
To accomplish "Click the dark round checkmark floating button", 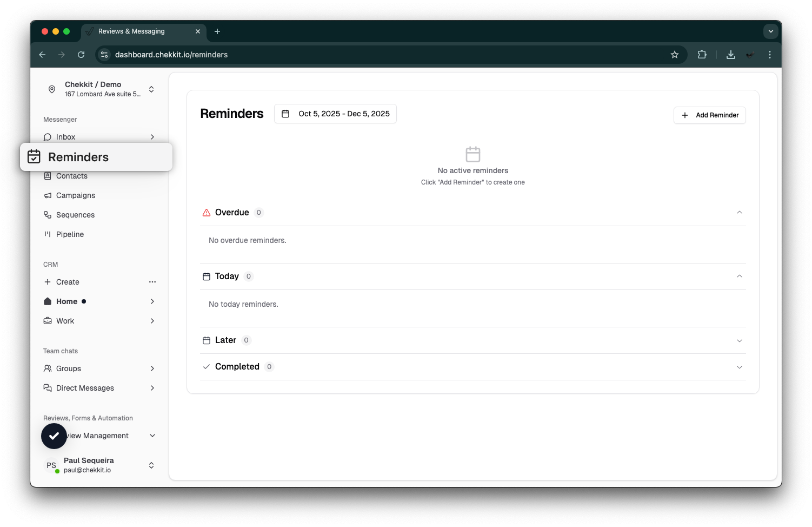I will click(54, 436).
